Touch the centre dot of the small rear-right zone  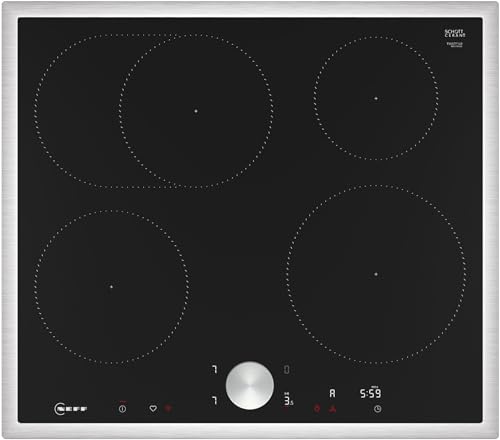pyautogui.click(x=376, y=98)
